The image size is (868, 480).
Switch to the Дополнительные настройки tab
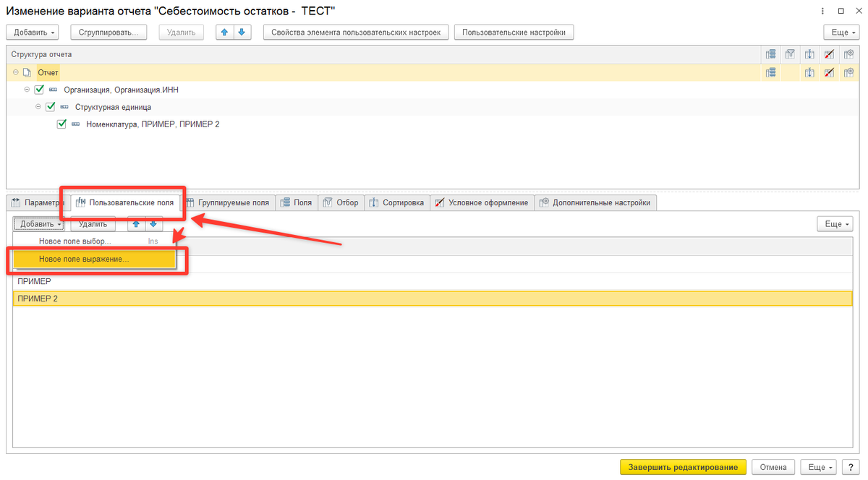point(595,202)
